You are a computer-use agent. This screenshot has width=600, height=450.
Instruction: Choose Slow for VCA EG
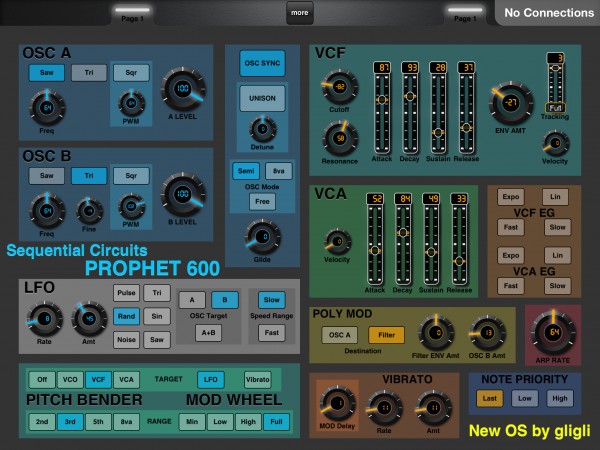coord(558,286)
